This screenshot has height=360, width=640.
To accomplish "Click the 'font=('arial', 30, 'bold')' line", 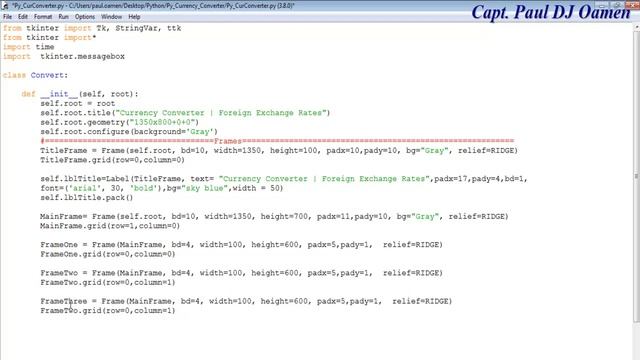I will click(x=162, y=188).
